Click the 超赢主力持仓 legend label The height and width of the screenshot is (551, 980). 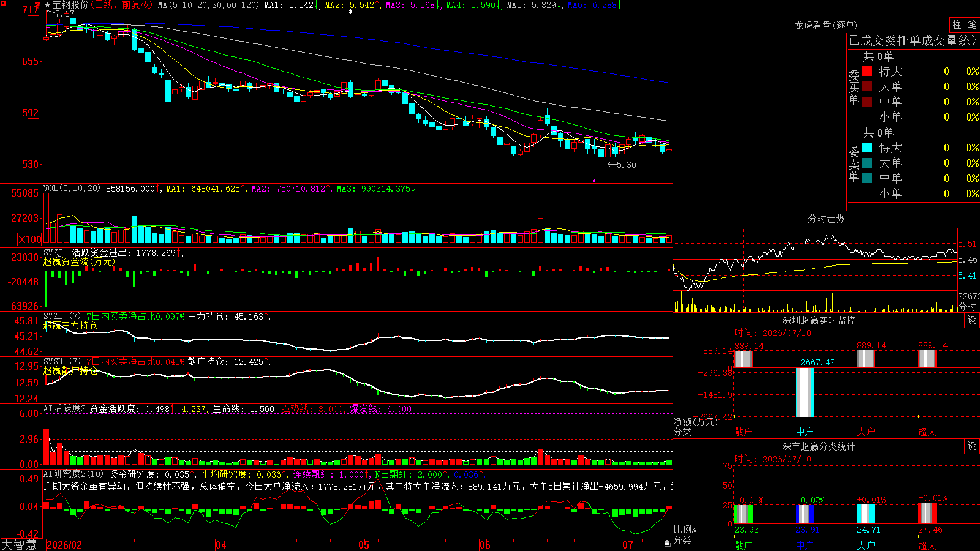pos(70,326)
